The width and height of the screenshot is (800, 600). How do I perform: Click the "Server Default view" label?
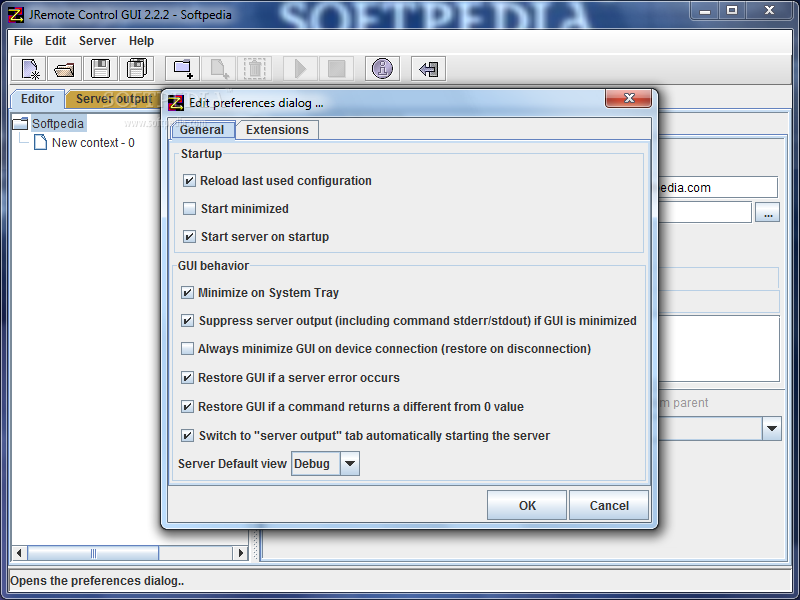[232, 464]
